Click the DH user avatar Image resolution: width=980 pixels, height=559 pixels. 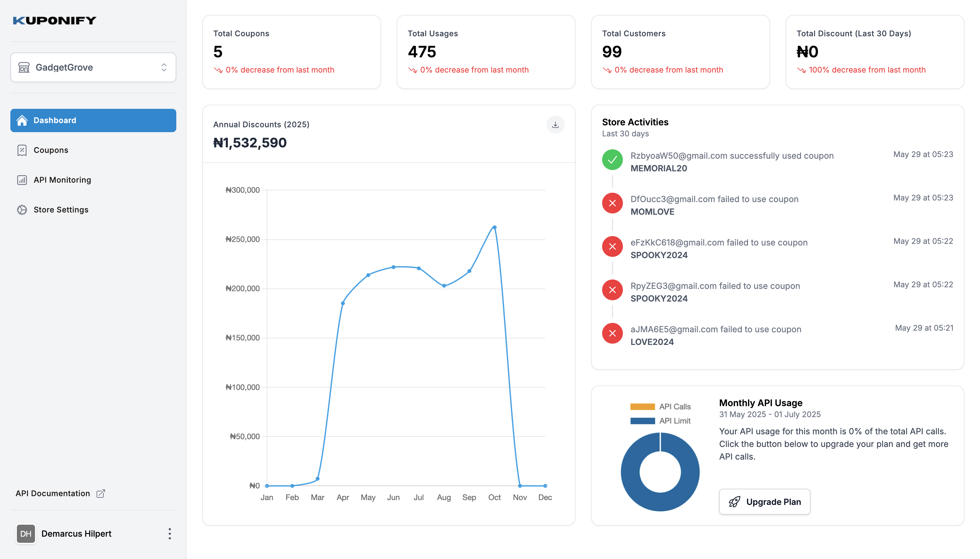click(x=26, y=534)
